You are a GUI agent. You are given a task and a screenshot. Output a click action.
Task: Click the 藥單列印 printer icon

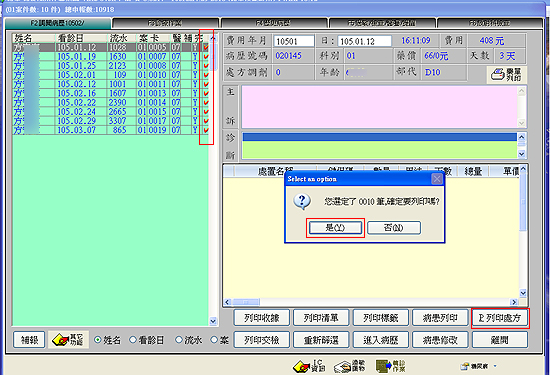click(506, 74)
